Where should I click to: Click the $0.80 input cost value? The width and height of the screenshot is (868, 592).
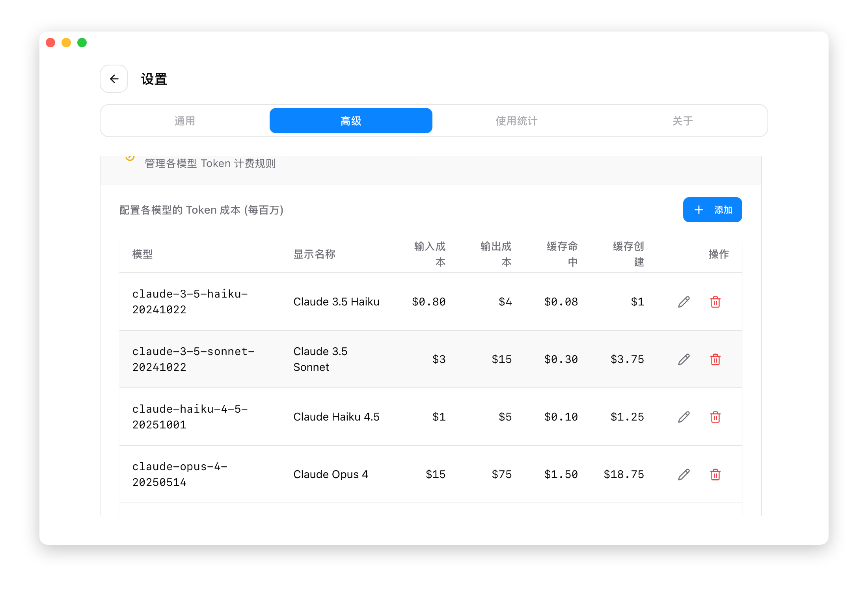pyautogui.click(x=428, y=302)
